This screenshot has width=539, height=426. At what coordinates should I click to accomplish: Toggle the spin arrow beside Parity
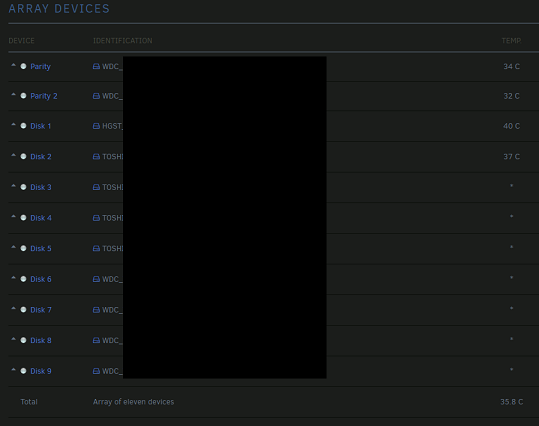pos(13,65)
